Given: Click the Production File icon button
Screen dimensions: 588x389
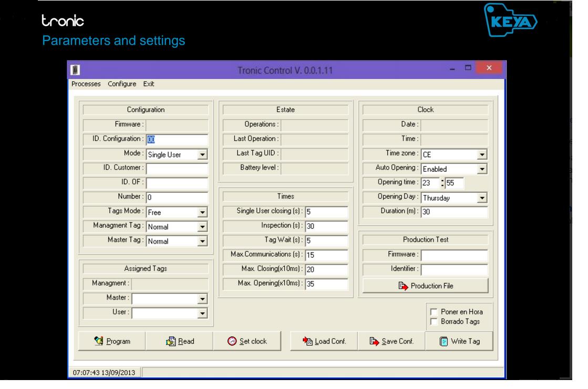Looking at the screenshot, I should 403,286.
